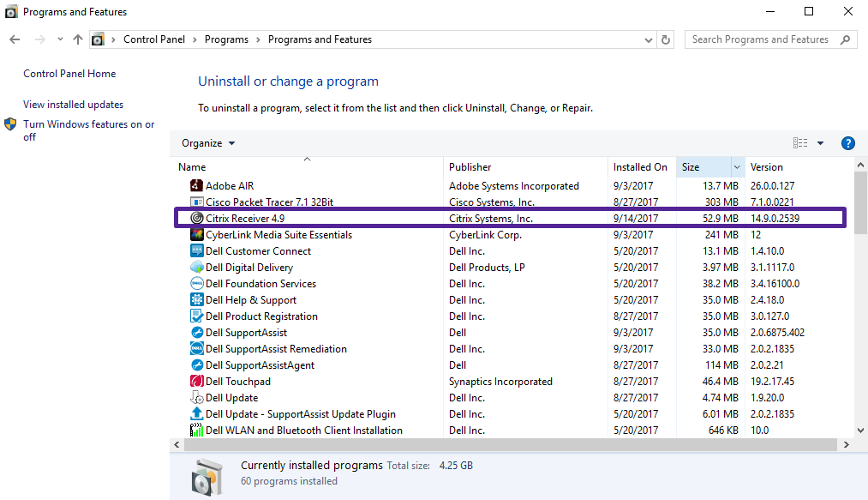Click the 2.0.6875.402 version cell
868x500 pixels.
tap(777, 333)
